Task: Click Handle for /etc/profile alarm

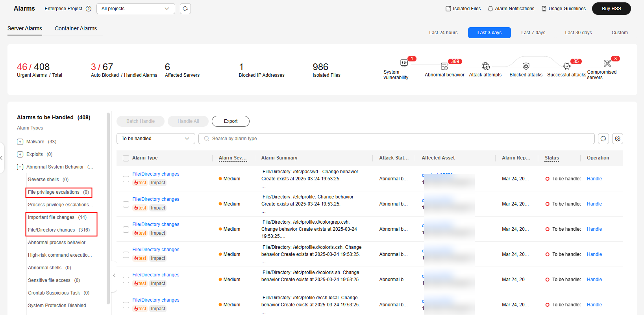Action: pyautogui.click(x=594, y=204)
